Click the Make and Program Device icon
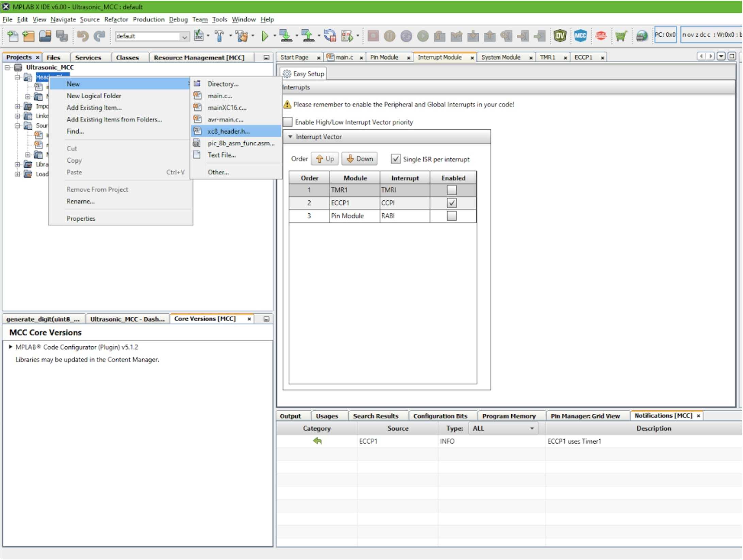 [285, 35]
